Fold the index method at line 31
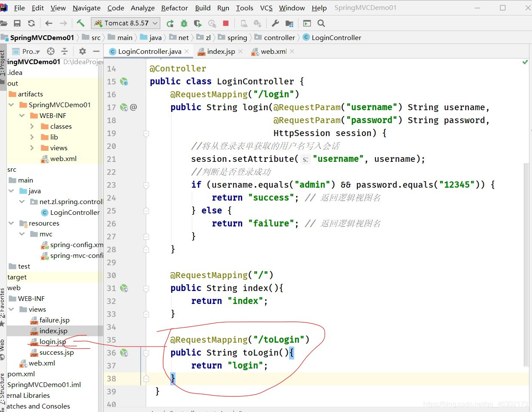The height and width of the screenshot is (412, 532). 146,288
